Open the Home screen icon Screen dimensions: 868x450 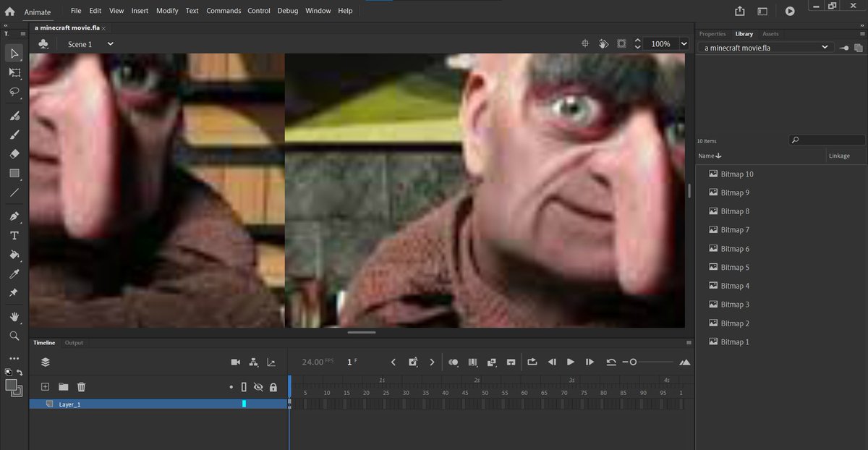click(x=9, y=12)
